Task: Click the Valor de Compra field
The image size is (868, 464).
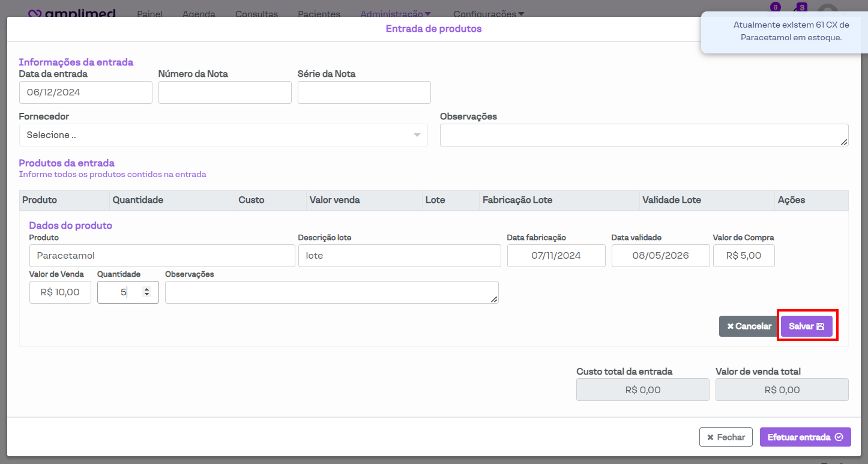Action: click(743, 256)
